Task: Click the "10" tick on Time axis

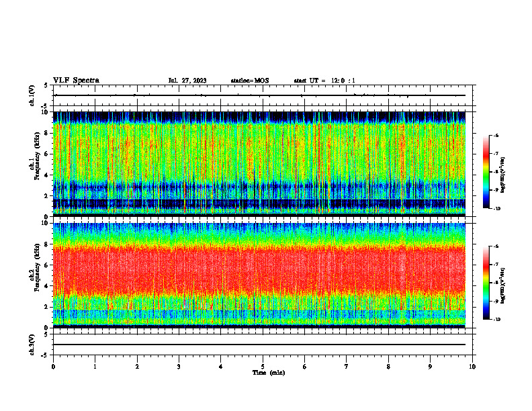Action: (x=472, y=367)
